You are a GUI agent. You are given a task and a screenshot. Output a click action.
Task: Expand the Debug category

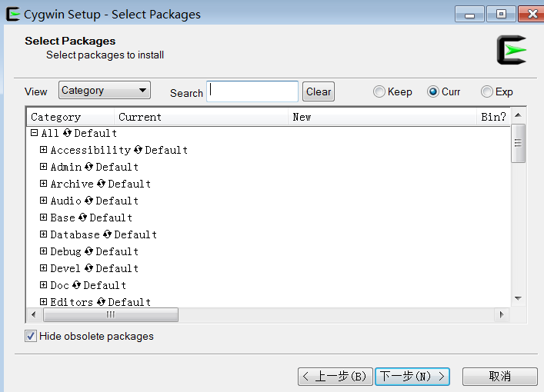point(43,251)
